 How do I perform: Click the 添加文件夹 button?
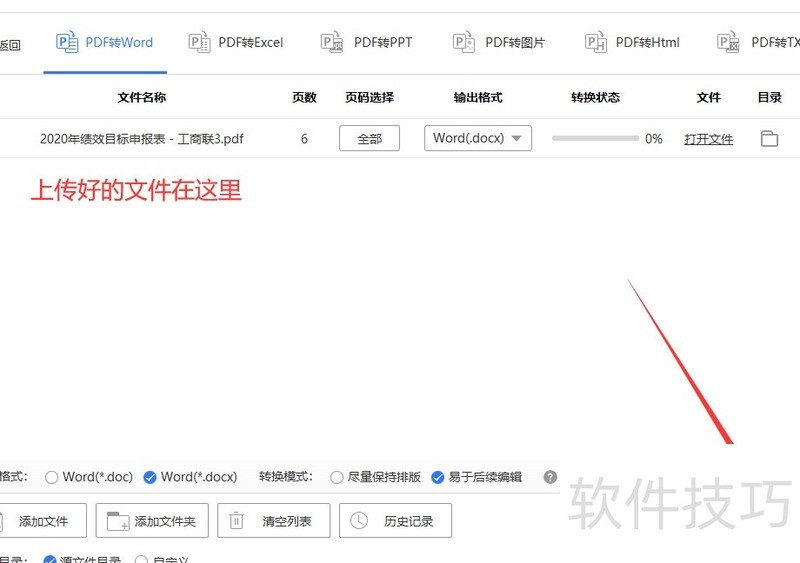pos(152,521)
